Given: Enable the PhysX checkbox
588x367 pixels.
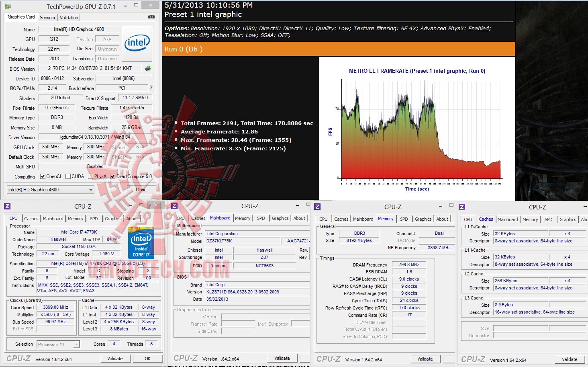Looking at the screenshot, I should [91, 176].
